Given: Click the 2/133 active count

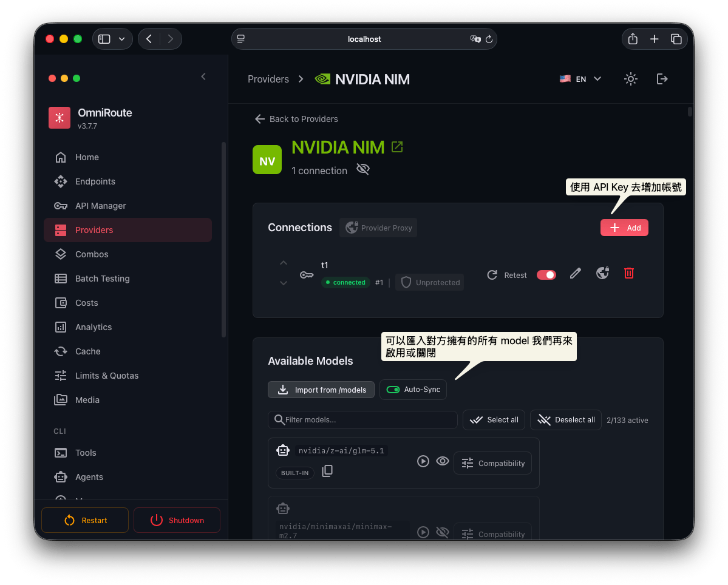Looking at the screenshot, I should point(627,421).
